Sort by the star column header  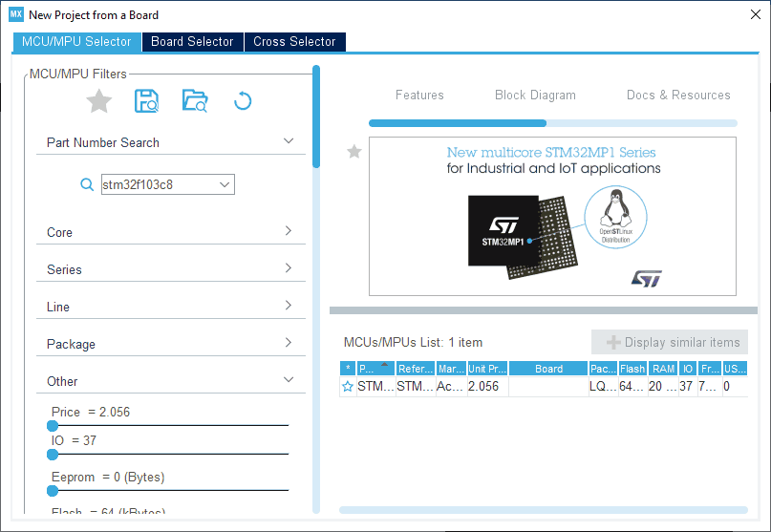pos(348,369)
